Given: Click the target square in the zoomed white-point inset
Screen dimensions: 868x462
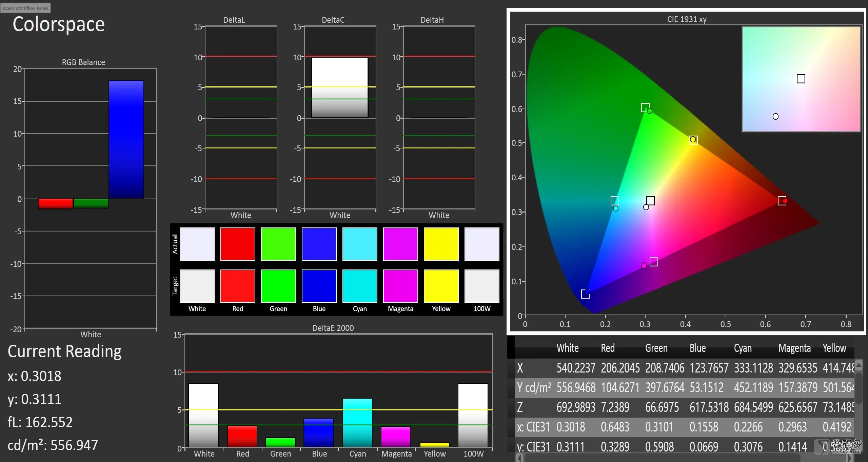Looking at the screenshot, I should click(801, 79).
